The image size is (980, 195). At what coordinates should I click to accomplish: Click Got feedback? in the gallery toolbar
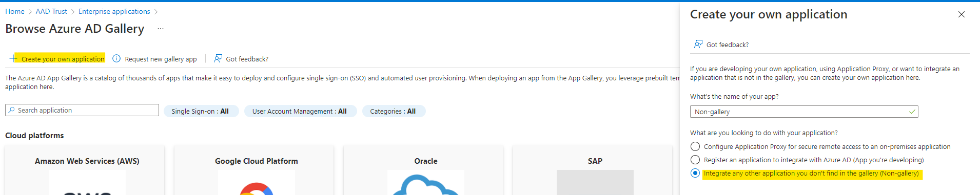(247, 59)
